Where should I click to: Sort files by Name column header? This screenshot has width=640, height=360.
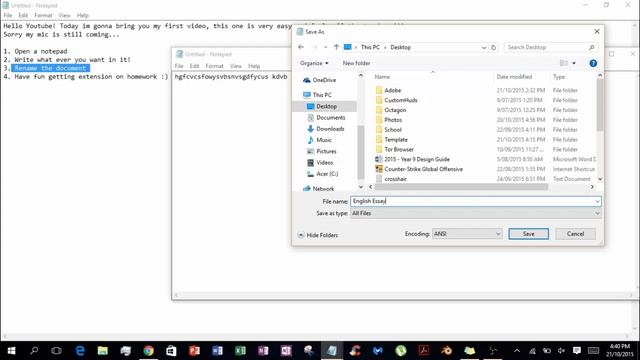tap(382, 77)
